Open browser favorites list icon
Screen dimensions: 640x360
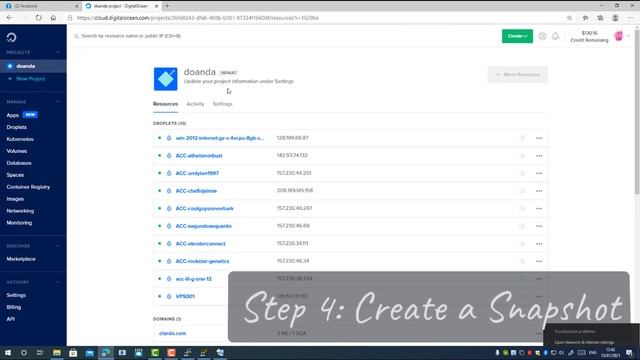click(585, 18)
